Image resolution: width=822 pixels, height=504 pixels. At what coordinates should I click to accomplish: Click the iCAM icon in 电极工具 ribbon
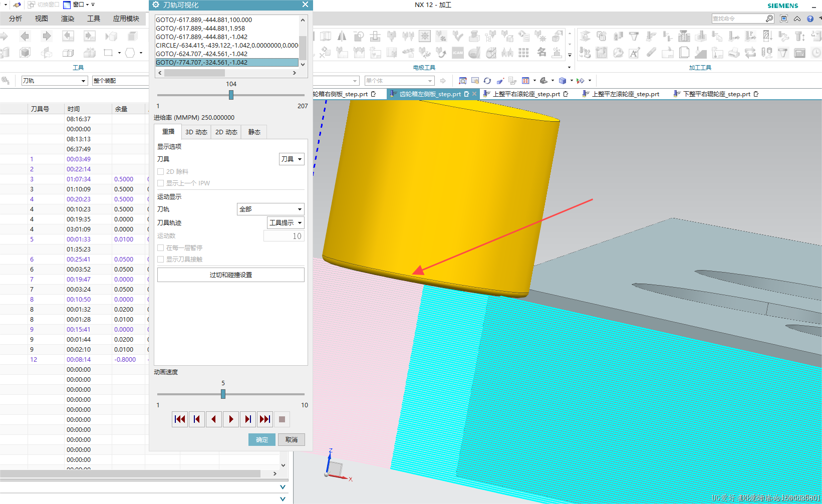[x=458, y=53]
